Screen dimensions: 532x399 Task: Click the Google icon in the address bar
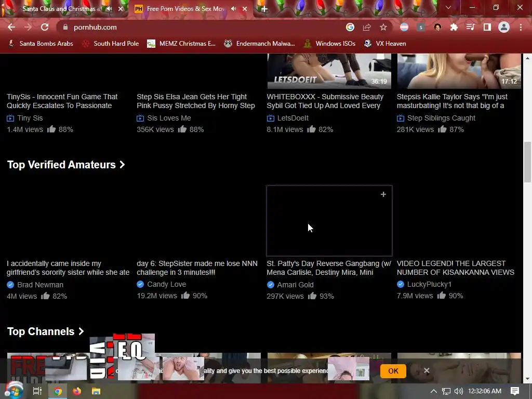pyautogui.click(x=350, y=27)
